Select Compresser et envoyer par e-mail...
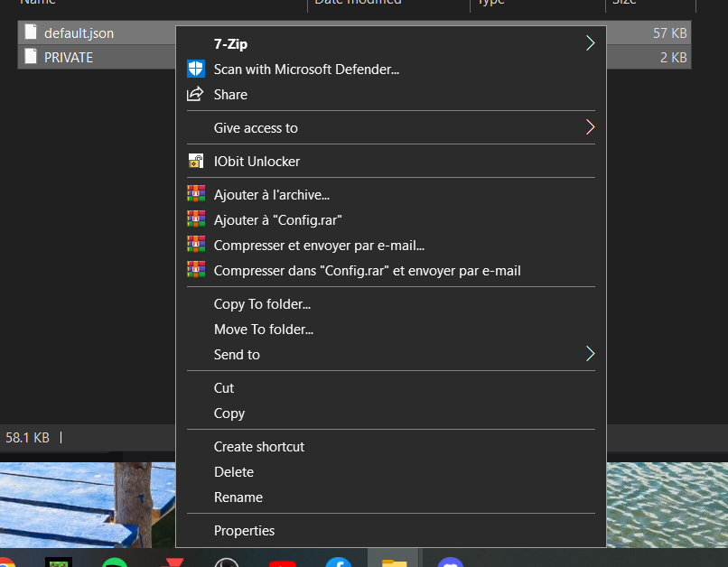The height and width of the screenshot is (567, 728). click(391, 245)
